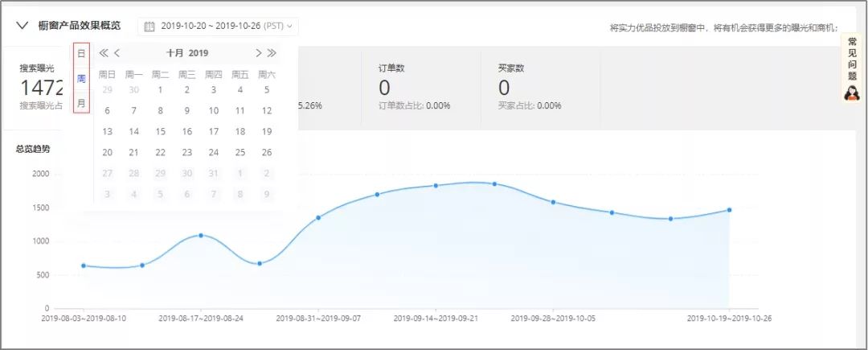Open the FAQ assistant avatar icon
Image resolution: width=868 pixels, height=350 pixels.
click(852, 93)
